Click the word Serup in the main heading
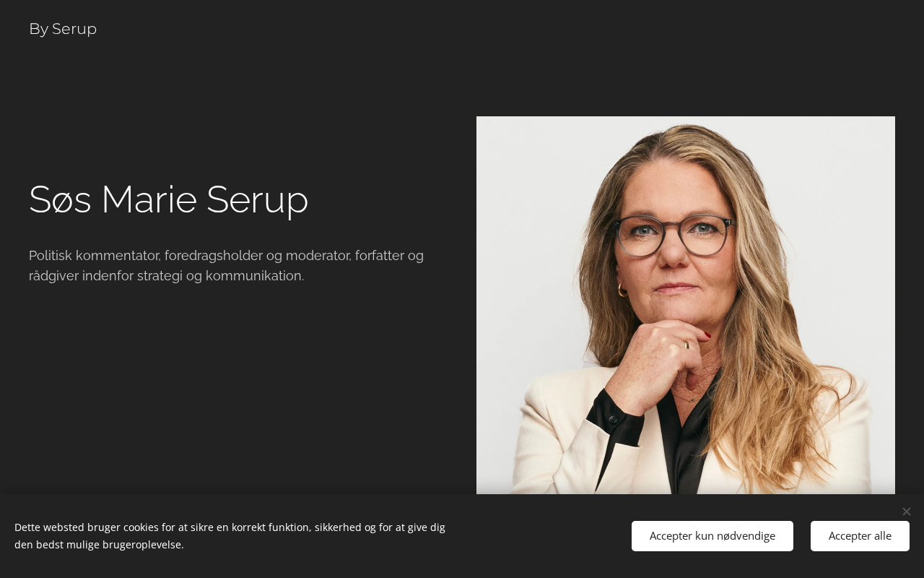Screen dimensions: 924x578 (258, 199)
